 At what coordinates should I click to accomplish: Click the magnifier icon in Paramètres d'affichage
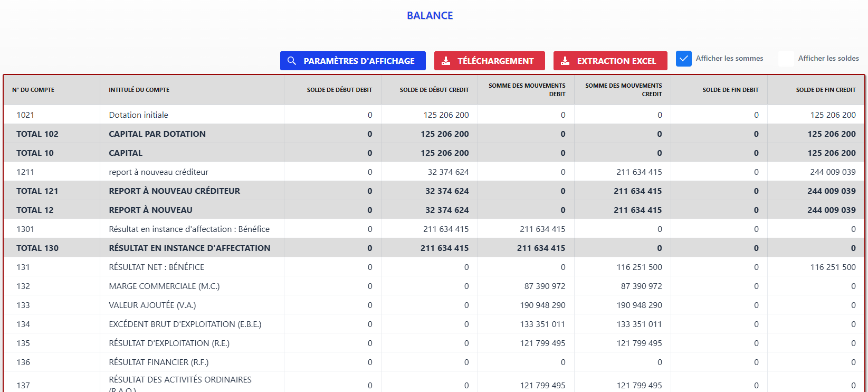(292, 61)
